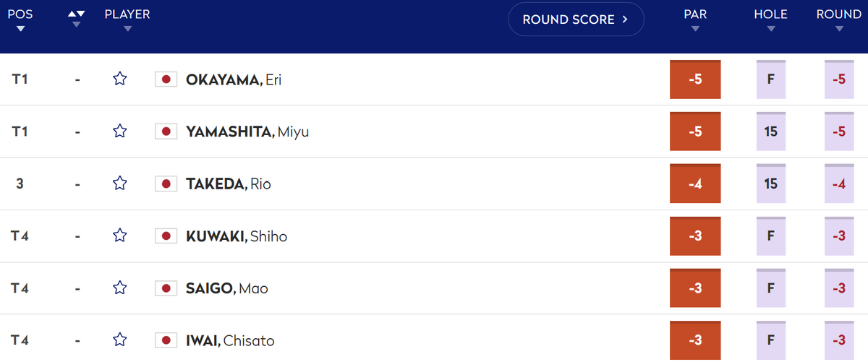Sort by position movement arrows column
Viewport: 868px width, 362px height.
pos(76,19)
